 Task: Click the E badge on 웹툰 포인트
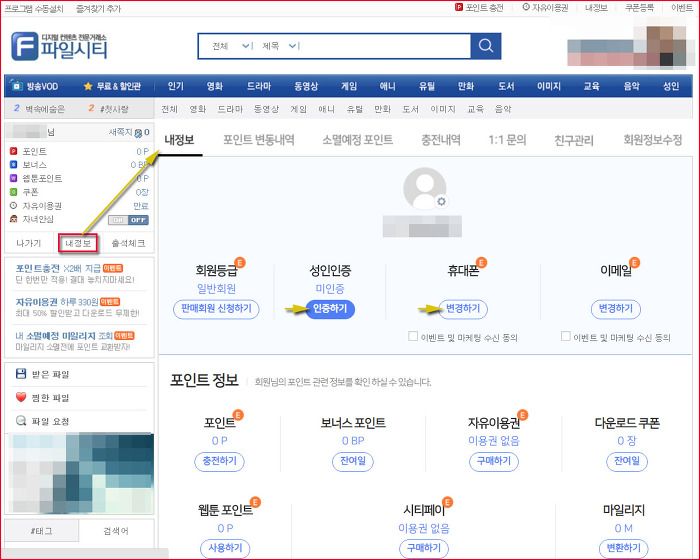(x=255, y=502)
